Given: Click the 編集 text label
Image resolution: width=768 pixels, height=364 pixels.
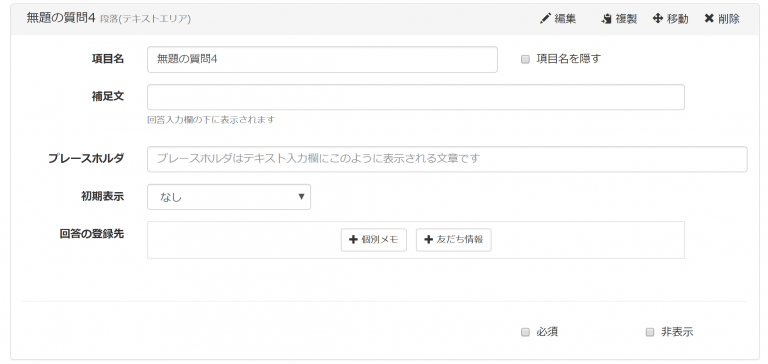Looking at the screenshot, I should (565, 19).
